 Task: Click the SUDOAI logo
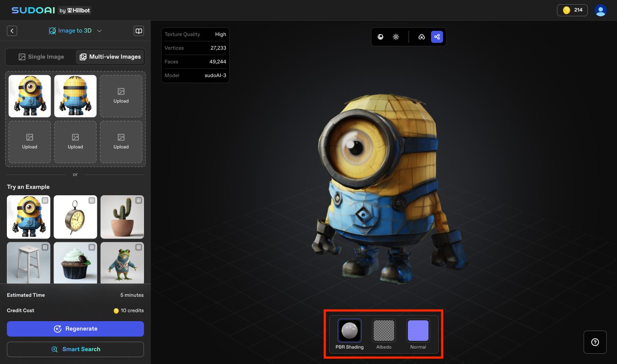(33, 10)
